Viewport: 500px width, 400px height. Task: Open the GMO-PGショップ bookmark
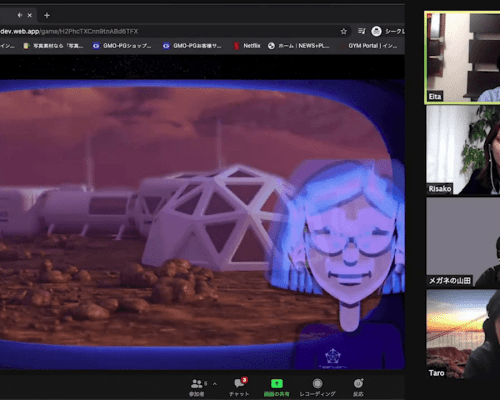pos(122,46)
